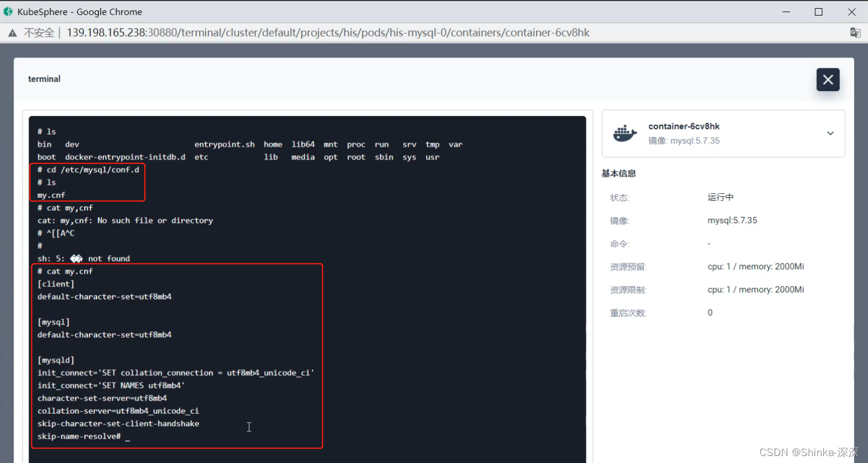
Task: Click the '# cat my.cnf' command line
Action: pyautogui.click(x=65, y=272)
